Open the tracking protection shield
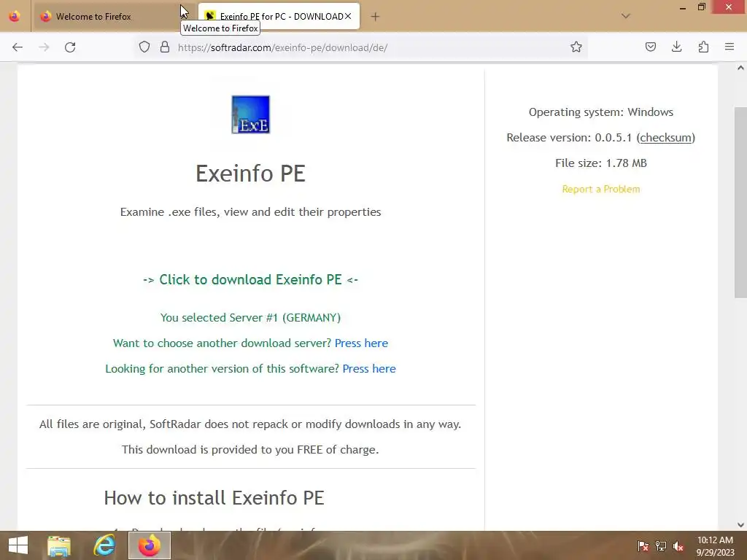The image size is (747, 560). 144,47
